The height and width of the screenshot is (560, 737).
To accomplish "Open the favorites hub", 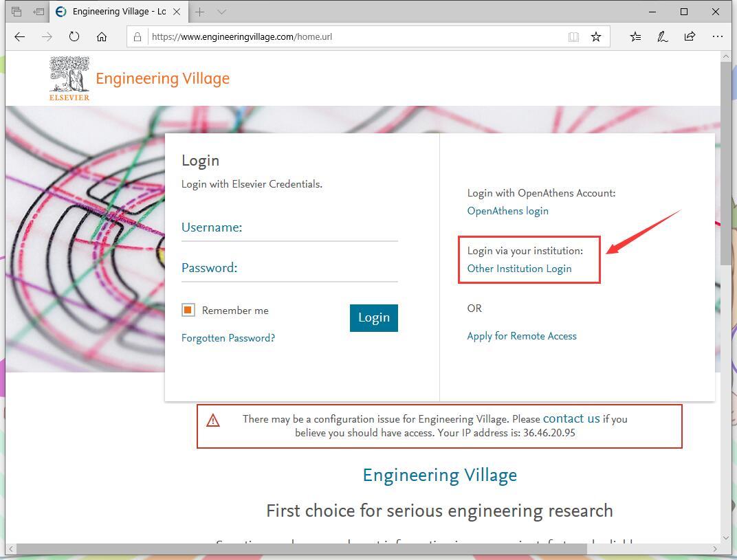I will [x=635, y=36].
